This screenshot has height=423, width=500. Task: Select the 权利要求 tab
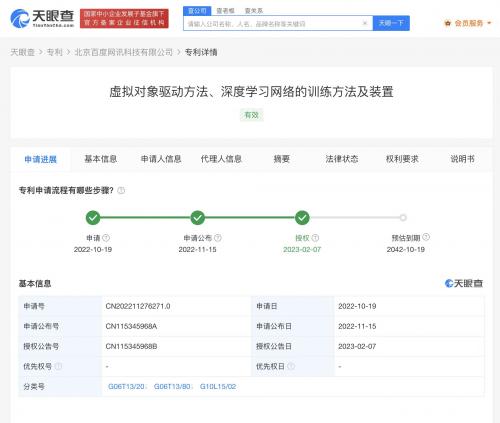(x=402, y=159)
